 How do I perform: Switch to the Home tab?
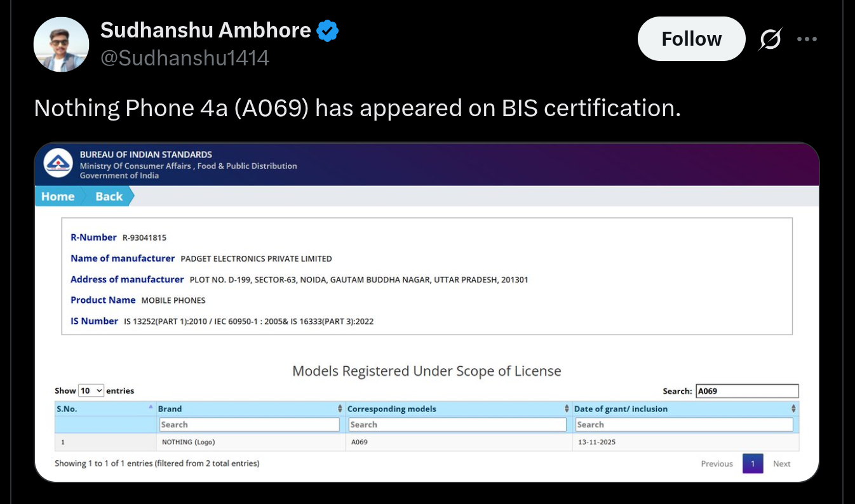(x=57, y=196)
